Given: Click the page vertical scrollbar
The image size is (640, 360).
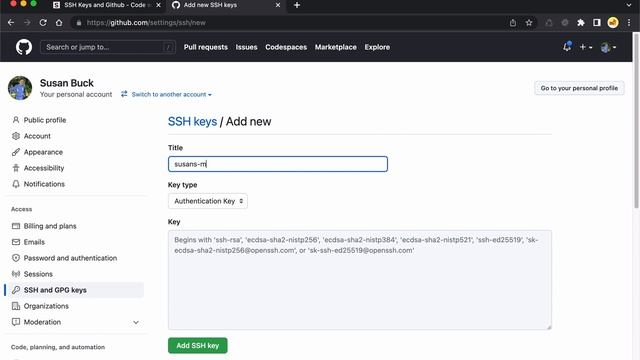Looking at the screenshot, I should (x=636, y=122).
